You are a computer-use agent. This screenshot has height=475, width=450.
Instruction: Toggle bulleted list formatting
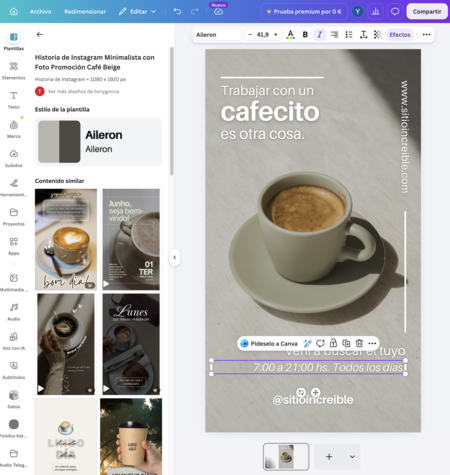pos(349,35)
